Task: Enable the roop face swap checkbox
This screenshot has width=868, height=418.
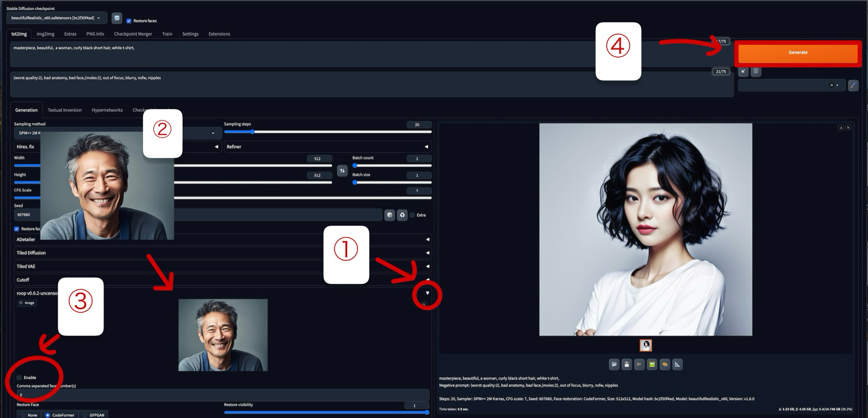Action: (x=19, y=377)
